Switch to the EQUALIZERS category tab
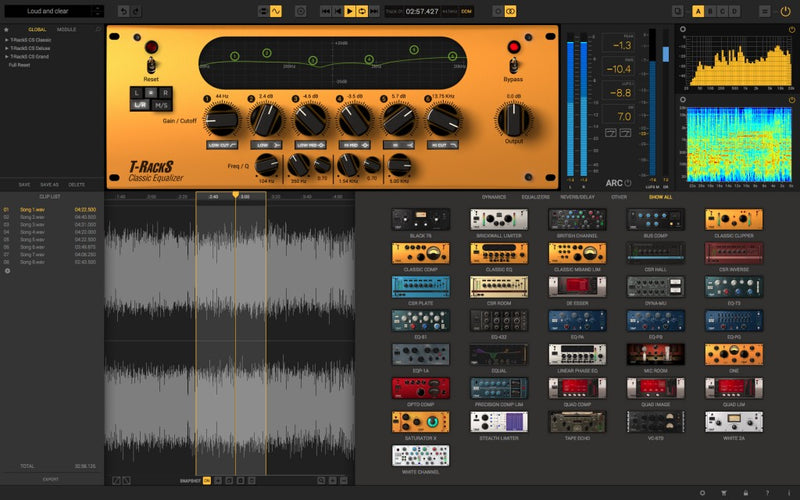 (x=536, y=197)
